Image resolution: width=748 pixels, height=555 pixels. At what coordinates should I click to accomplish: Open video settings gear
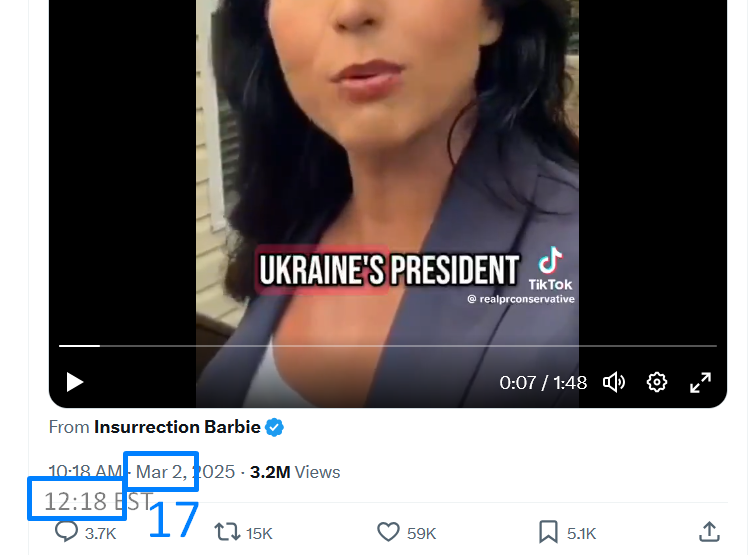[657, 382]
